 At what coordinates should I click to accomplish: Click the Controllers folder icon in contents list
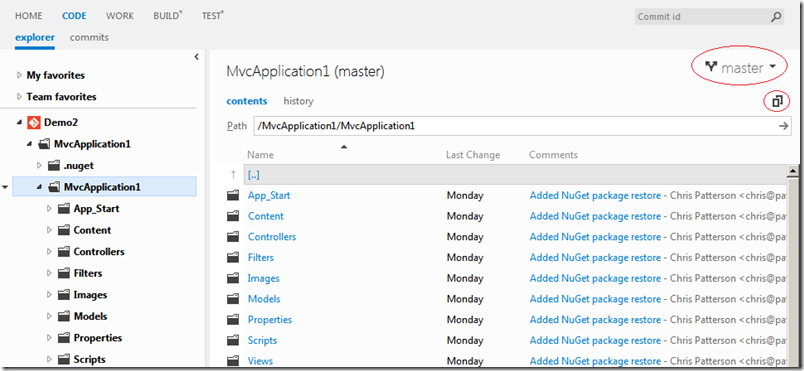click(233, 237)
